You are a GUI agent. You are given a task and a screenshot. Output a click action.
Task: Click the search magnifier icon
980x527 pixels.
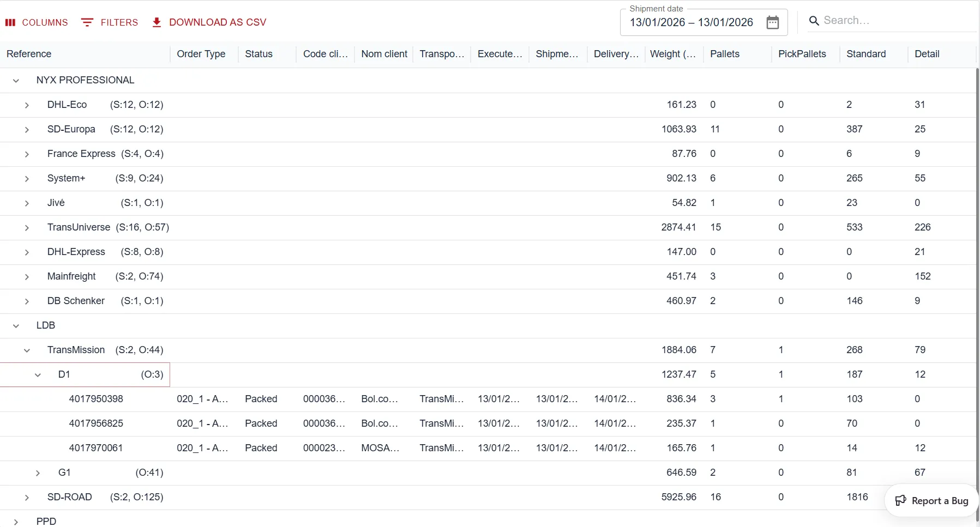[x=814, y=21]
